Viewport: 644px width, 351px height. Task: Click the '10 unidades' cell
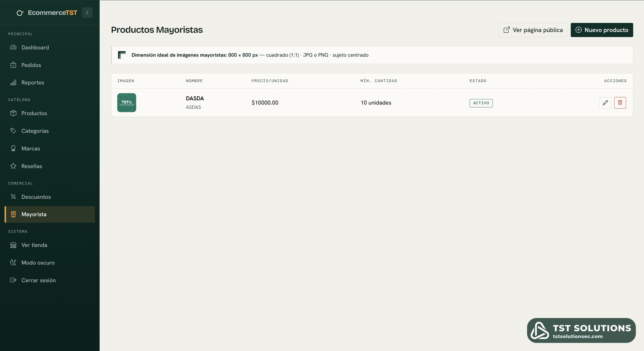[x=376, y=103]
